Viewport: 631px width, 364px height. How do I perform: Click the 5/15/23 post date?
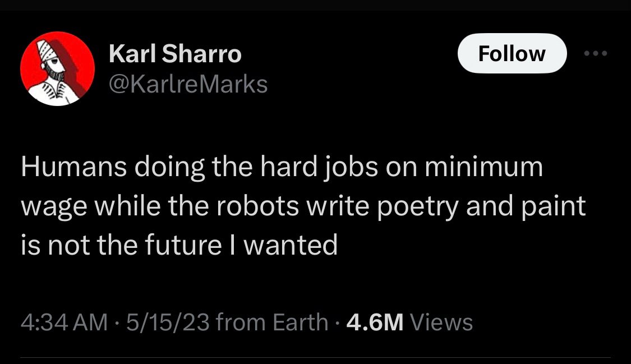point(168,322)
